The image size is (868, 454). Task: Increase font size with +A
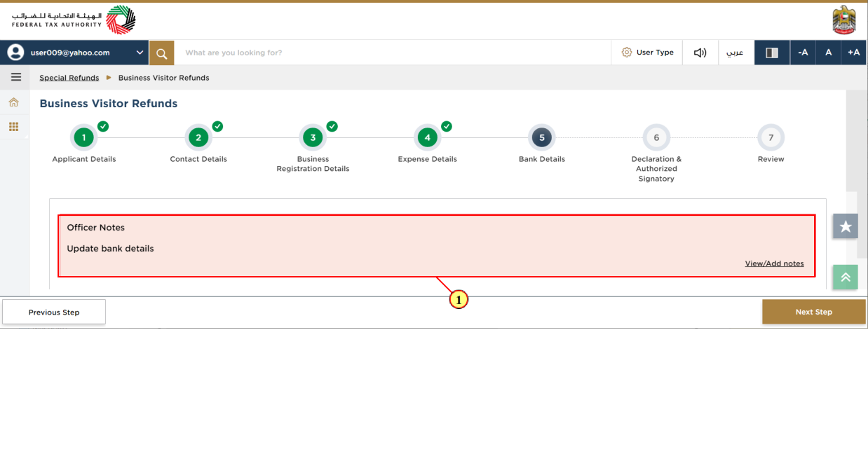(x=853, y=53)
